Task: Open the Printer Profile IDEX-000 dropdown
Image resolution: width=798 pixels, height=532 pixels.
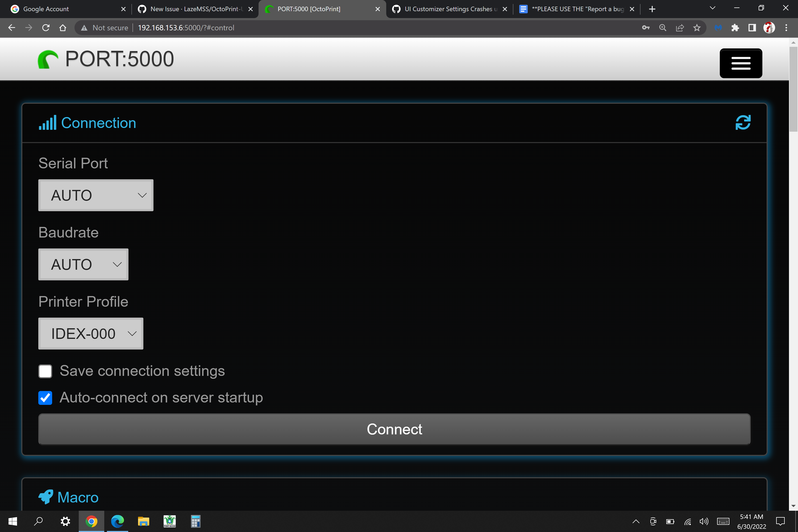Action: click(91, 334)
